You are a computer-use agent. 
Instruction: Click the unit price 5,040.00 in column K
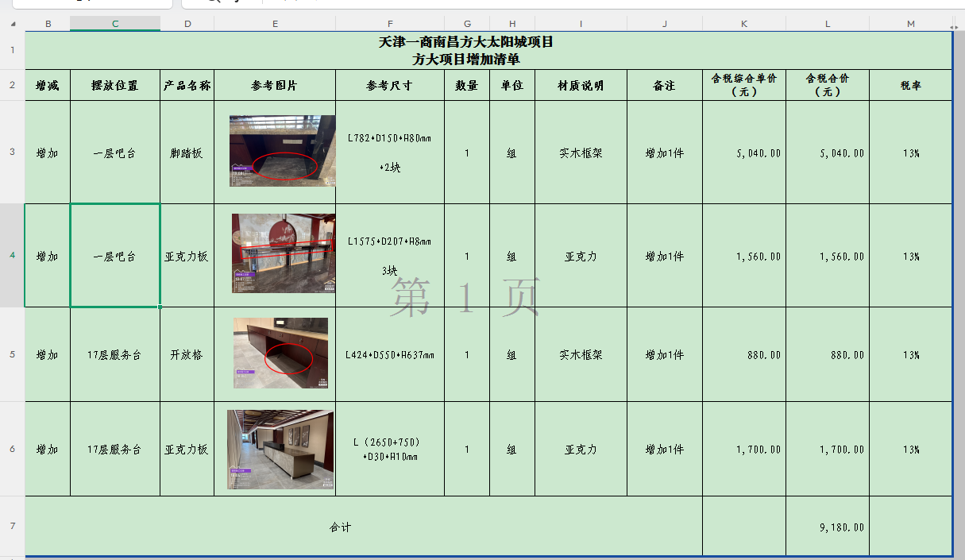point(744,153)
